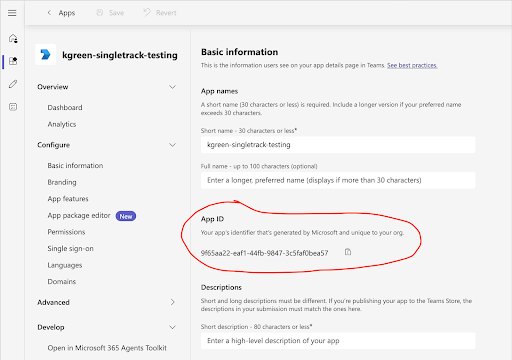Click the Apps back button

pyautogui.click(x=61, y=13)
